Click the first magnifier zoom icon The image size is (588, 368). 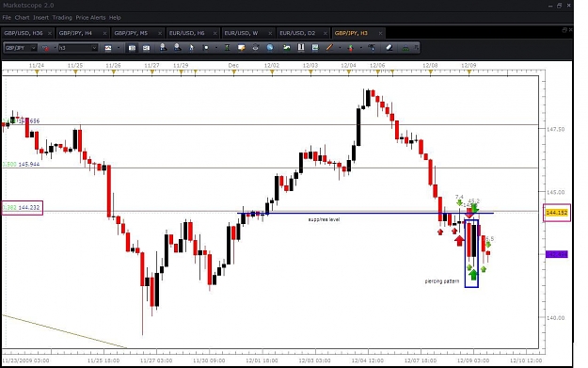pos(163,48)
